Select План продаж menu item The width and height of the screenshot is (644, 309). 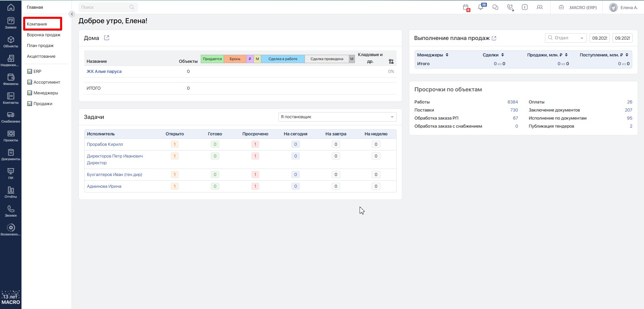pyautogui.click(x=40, y=46)
